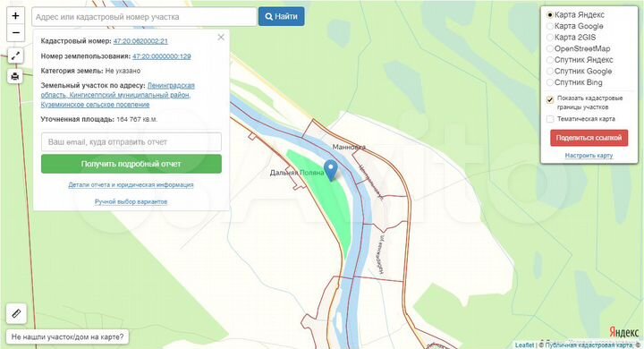Select Карта Яндекс map layer
Screen dimensions: 644x349
point(550,15)
